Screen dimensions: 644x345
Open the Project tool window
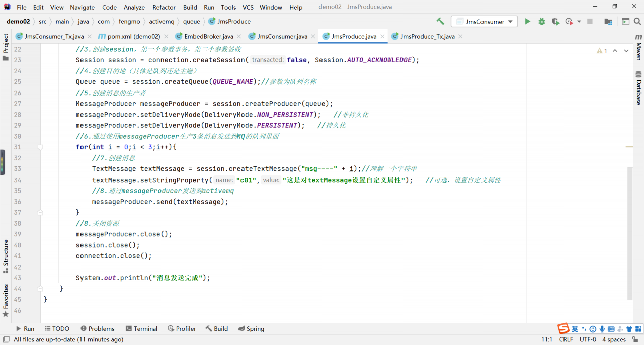(6, 47)
